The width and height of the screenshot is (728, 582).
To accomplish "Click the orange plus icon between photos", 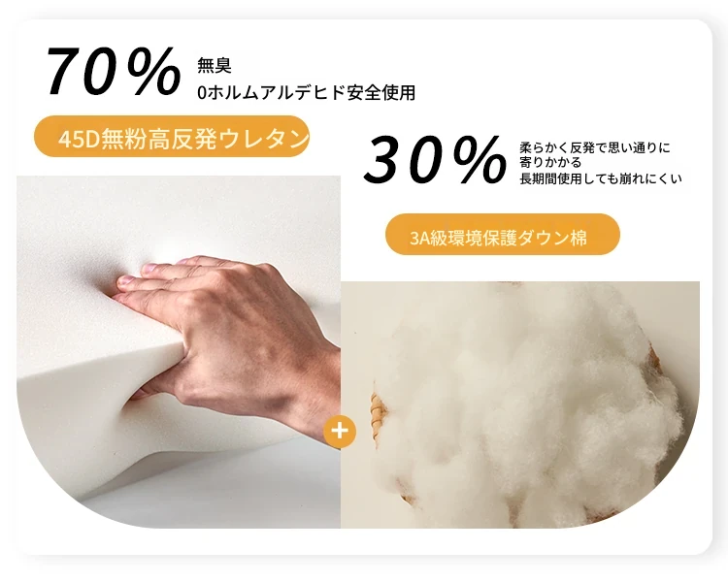I will coord(340,431).
